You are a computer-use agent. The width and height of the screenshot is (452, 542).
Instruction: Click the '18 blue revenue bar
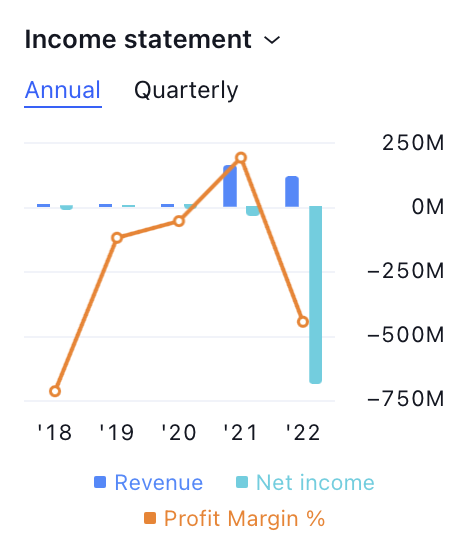[x=44, y=205]
